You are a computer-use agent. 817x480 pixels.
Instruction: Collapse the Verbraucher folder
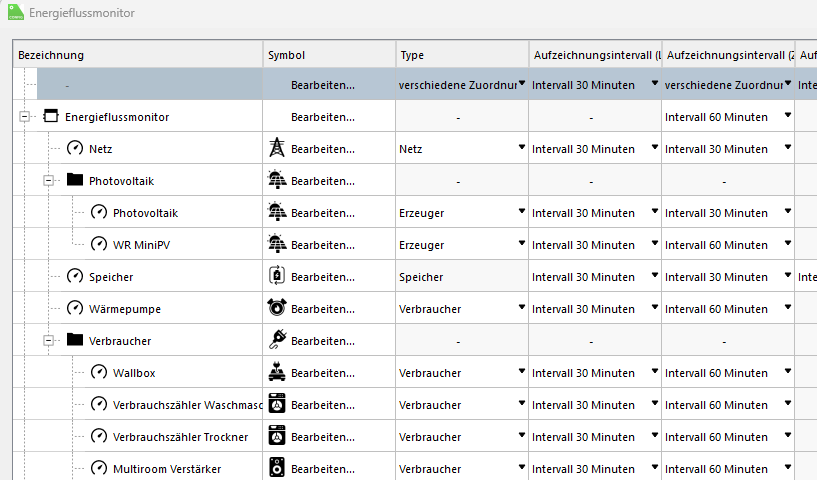pos(49,341)
